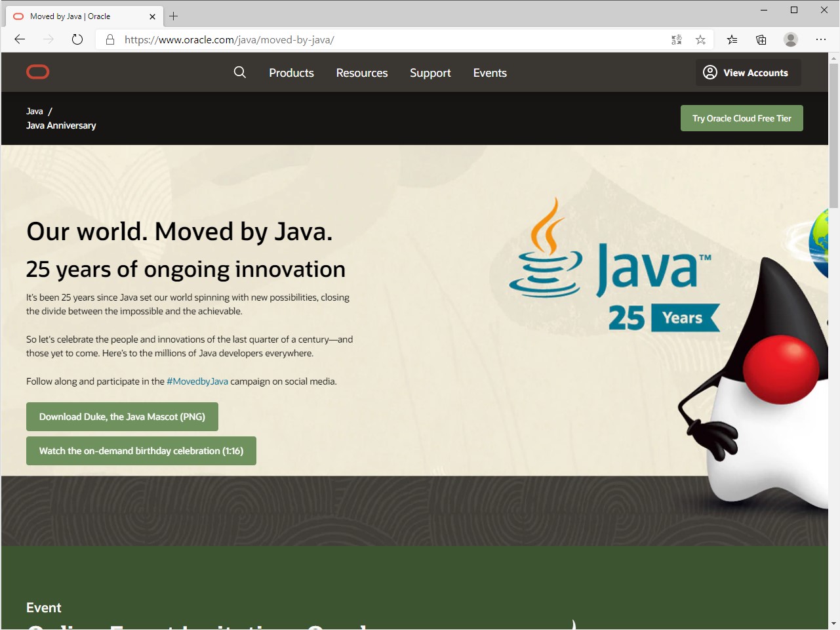Viewport: 840px width, 630px height.
Task: Click the padlock site security icon
Action: pos(110,39)
